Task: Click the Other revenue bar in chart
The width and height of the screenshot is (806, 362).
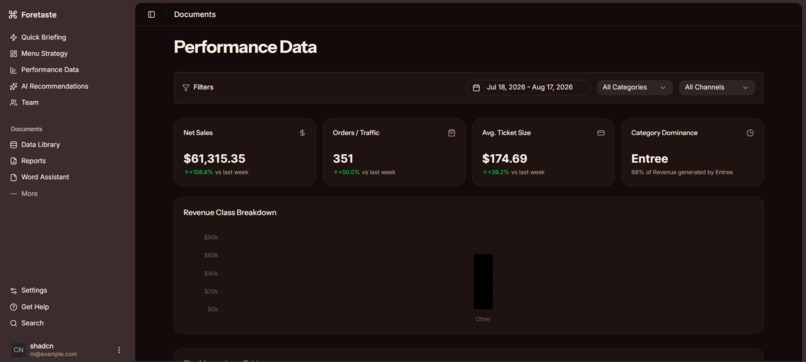Action: [483, 282]
